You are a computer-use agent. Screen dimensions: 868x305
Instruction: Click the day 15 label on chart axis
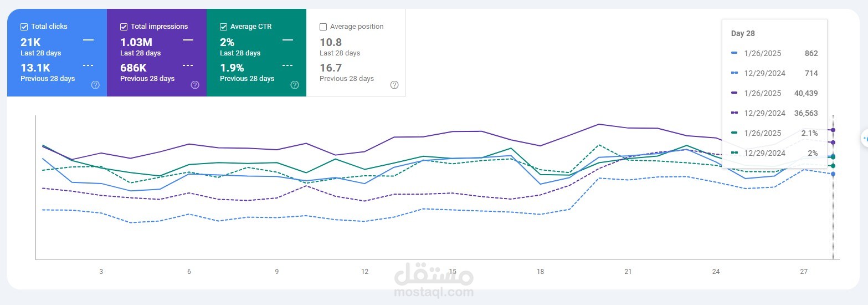(453, 271)
